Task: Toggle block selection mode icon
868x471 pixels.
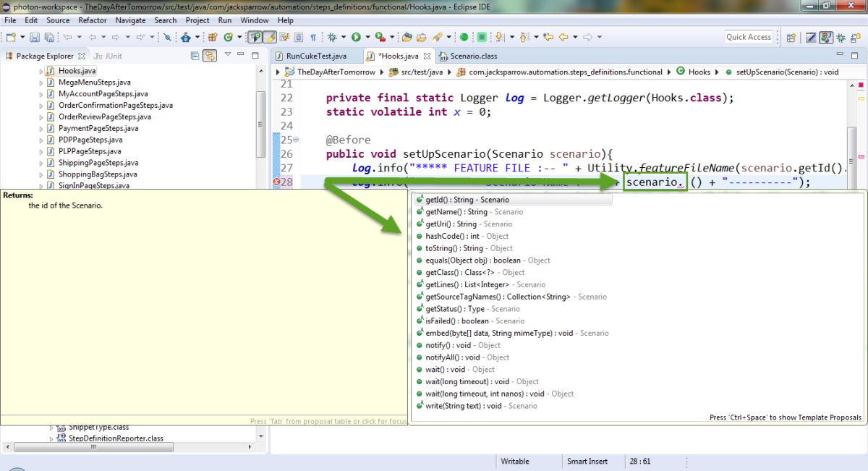Action: coord(298,37)
